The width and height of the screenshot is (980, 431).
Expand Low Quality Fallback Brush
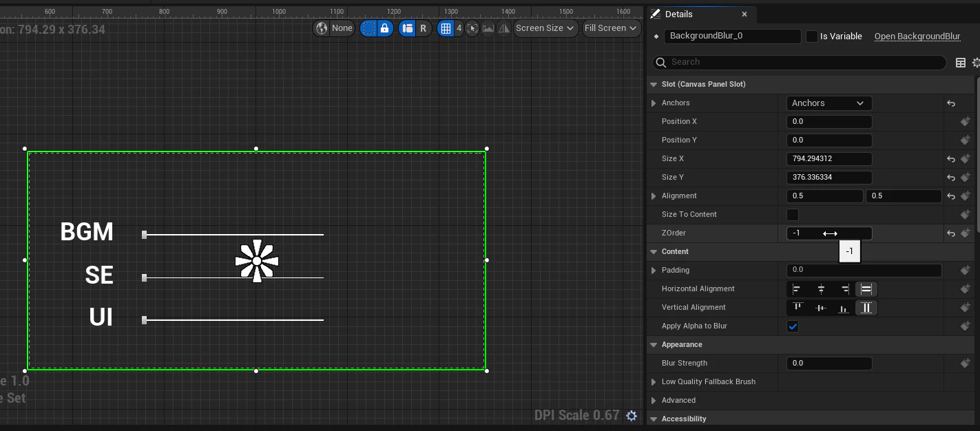click(654, 382)
